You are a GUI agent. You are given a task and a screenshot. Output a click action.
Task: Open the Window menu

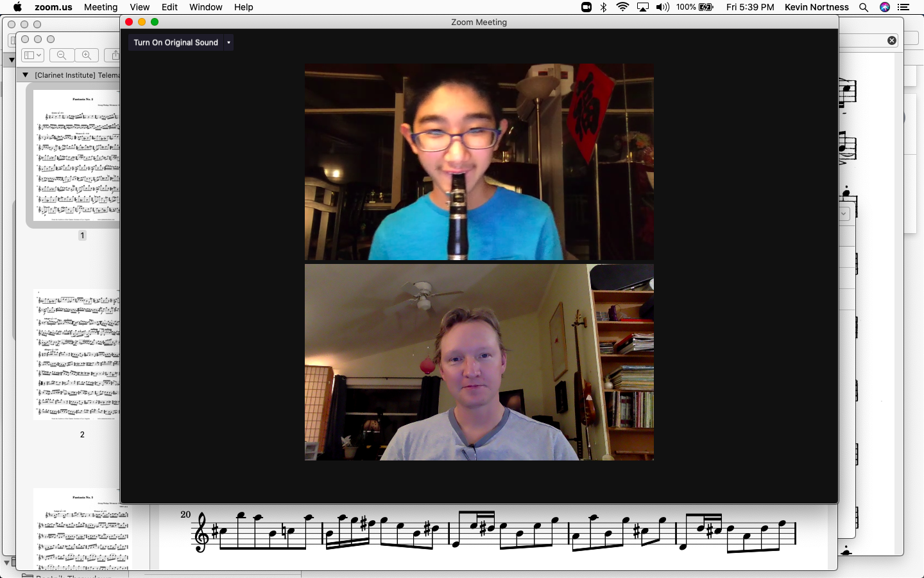click(205, 7)
